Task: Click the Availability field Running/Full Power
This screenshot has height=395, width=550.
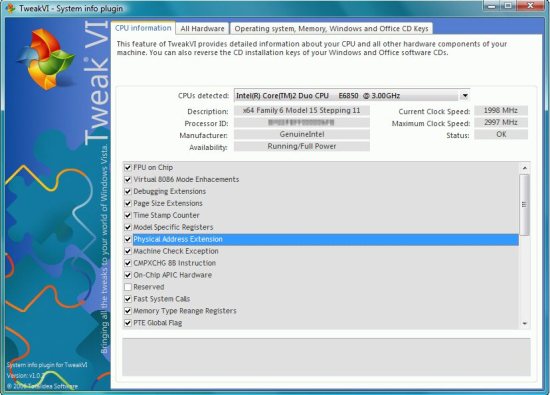Action: (302, 146)
